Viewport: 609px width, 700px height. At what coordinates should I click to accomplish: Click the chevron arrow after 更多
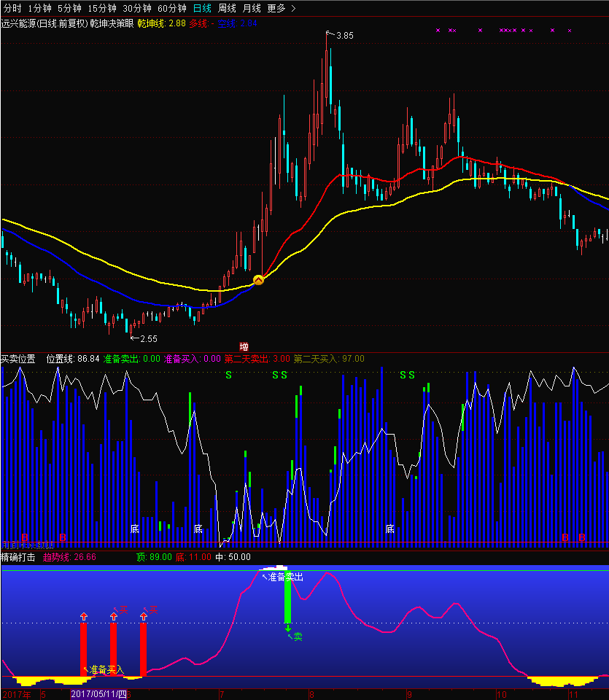(x=293, y=8)
